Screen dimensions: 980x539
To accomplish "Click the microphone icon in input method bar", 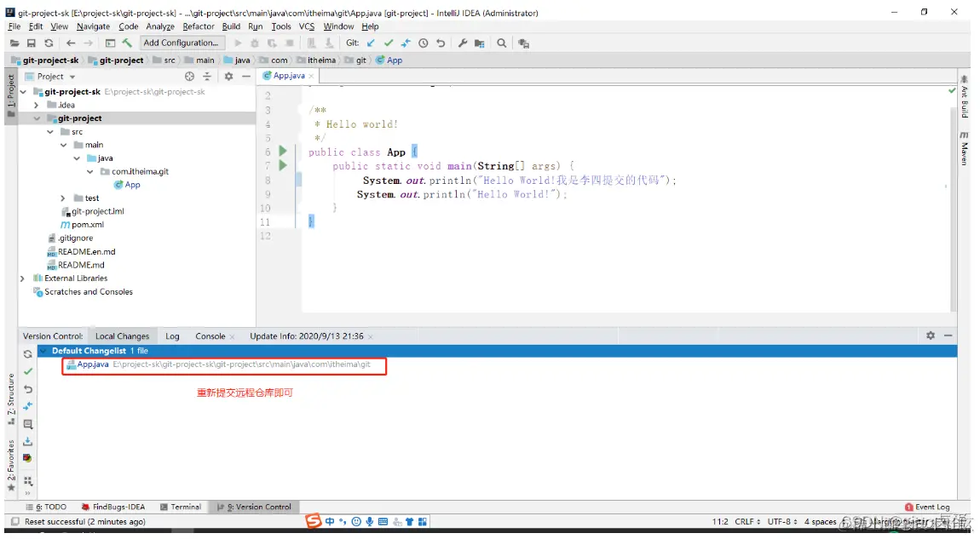I will coord(370,521).
